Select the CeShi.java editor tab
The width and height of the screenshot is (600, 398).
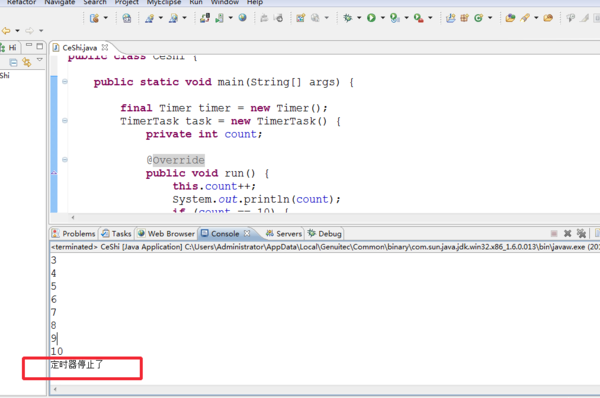(80, 48)
